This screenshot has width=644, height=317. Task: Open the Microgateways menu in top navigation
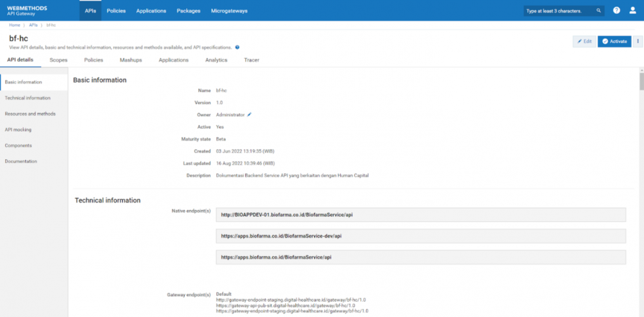click(x=229, y=11)
